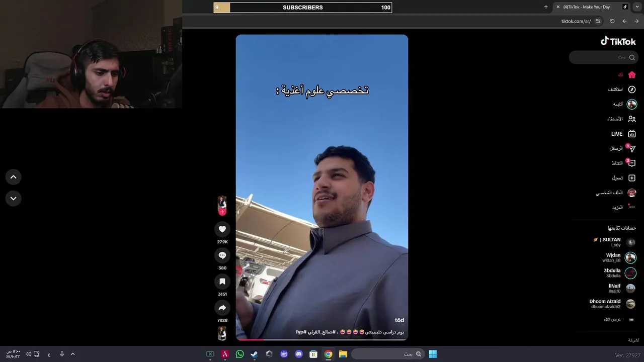Open the Profile avatar in sidebar
The height and width of the screenshot is (362, 644).
(x=632, y=193)
